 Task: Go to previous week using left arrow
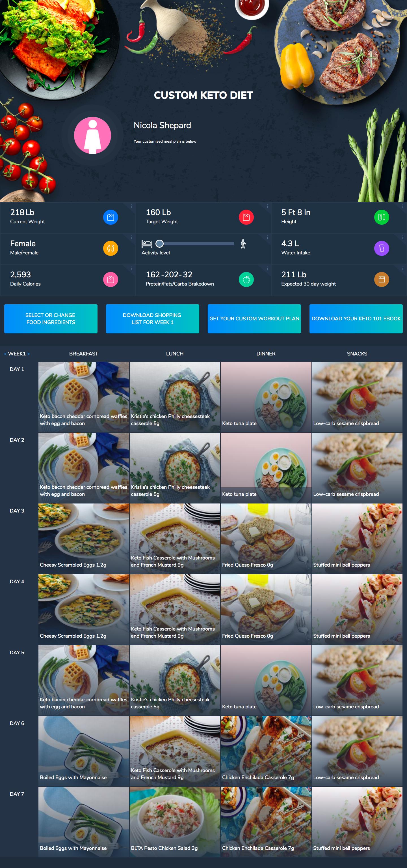[5, 354]
